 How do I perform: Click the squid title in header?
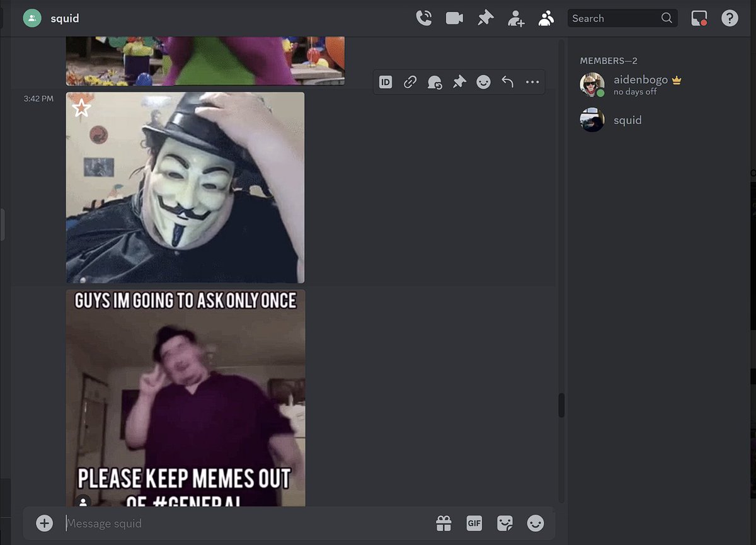click(x=65, y=18)
